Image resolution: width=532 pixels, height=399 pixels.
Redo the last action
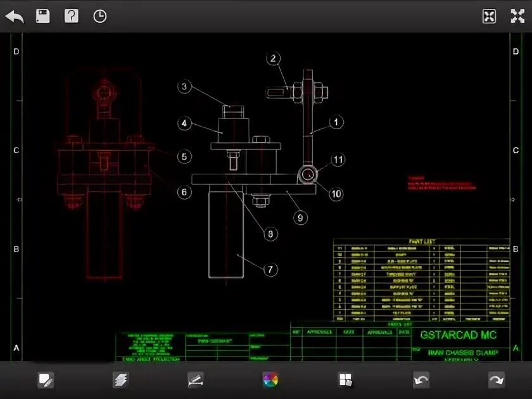point(497,380)
